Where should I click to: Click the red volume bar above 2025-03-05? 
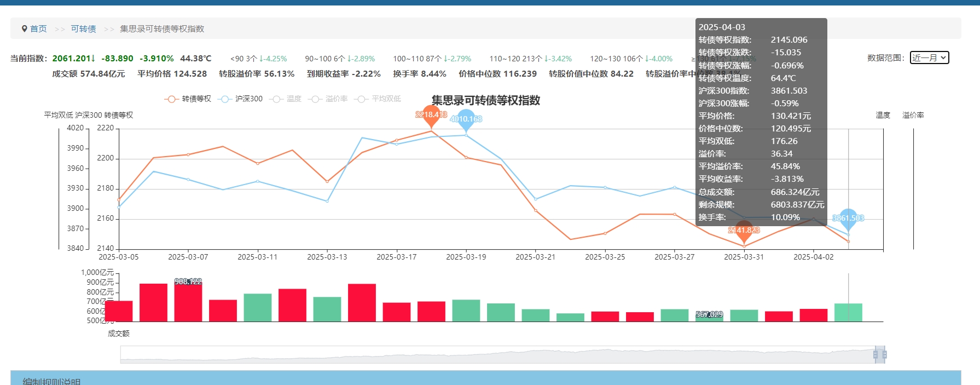[119, 311]
